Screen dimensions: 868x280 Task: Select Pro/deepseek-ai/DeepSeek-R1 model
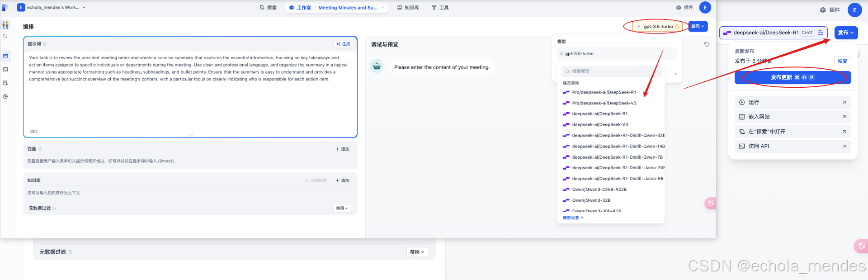[612, 92]
